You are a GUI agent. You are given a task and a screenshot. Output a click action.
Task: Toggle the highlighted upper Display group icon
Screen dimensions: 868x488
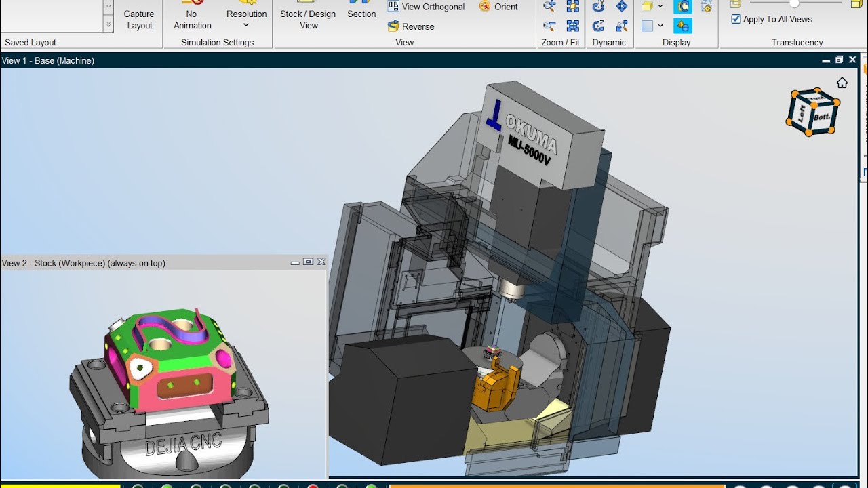coord(683,7)
